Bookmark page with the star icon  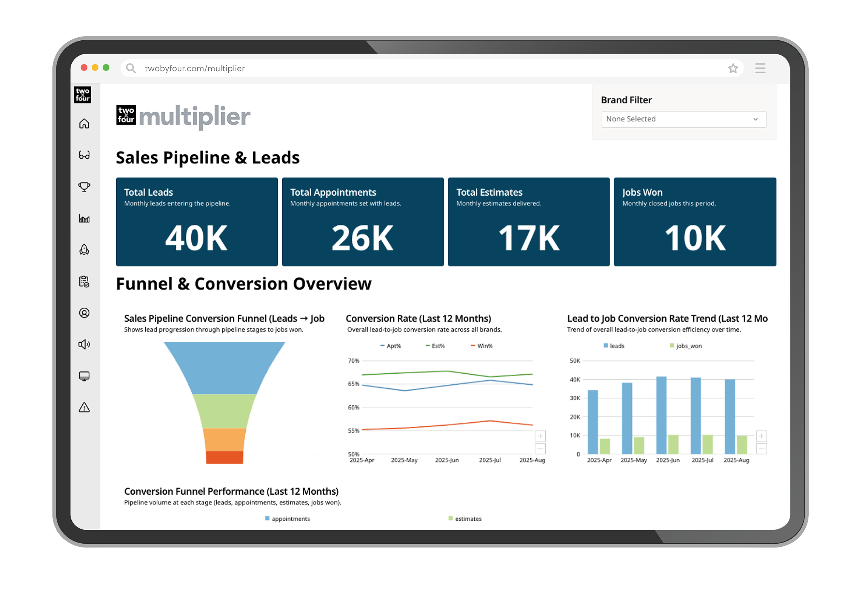[x=733, y=68]
